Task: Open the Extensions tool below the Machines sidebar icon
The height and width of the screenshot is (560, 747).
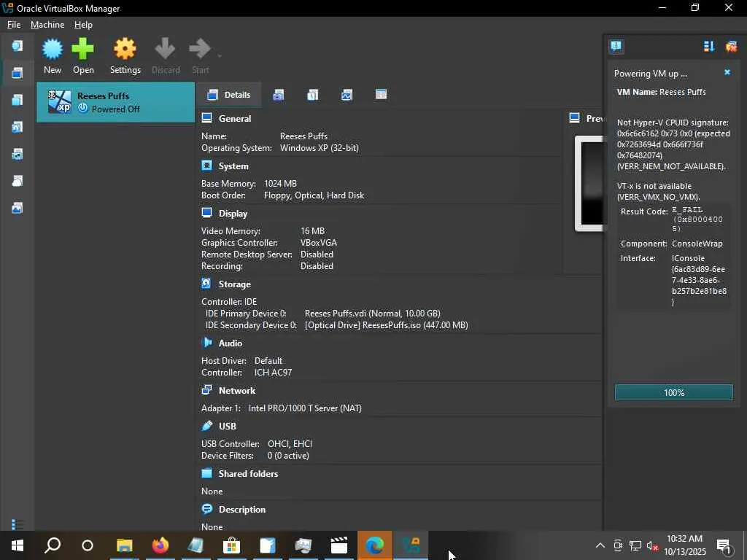Action: (18, 100)
